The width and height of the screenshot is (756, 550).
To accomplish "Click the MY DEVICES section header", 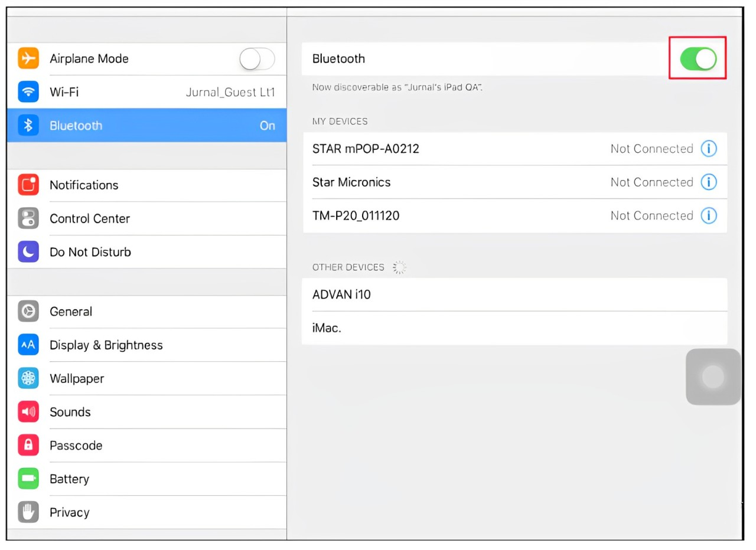I will click(x=340, y=121).
